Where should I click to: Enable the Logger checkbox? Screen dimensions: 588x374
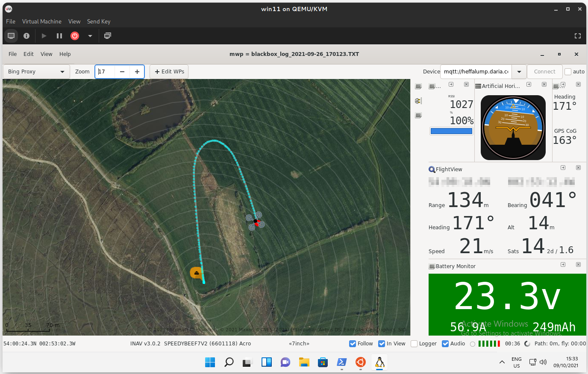pyautogui.click(x=414, y=344)
